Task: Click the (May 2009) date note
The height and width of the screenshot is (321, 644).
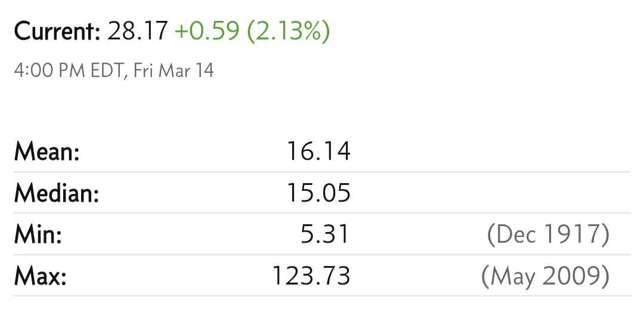Action: (546, 276)
